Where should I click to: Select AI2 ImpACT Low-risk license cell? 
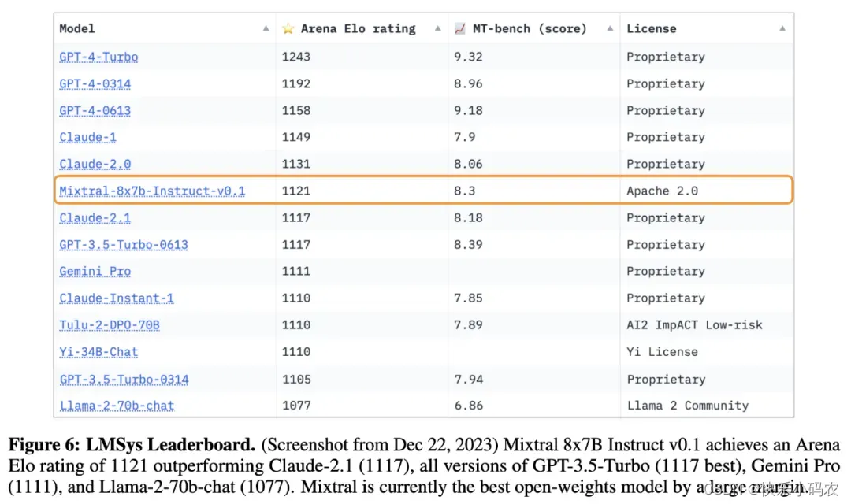(x=695, y=325)
